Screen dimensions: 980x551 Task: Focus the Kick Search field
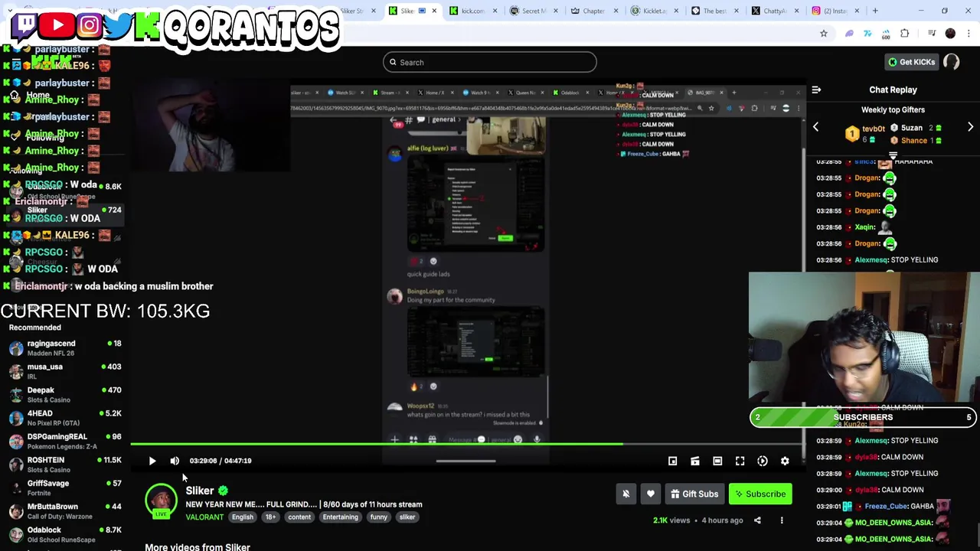coord(490,62)
